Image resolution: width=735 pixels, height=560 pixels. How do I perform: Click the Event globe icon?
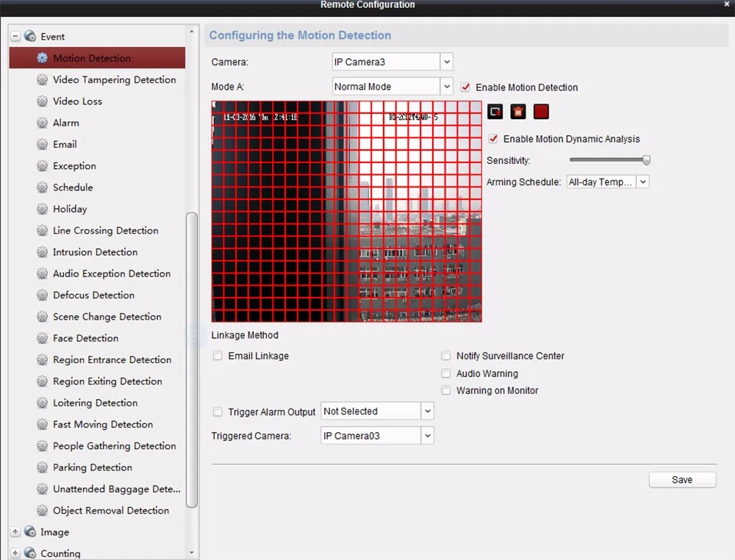coord(30,36)
